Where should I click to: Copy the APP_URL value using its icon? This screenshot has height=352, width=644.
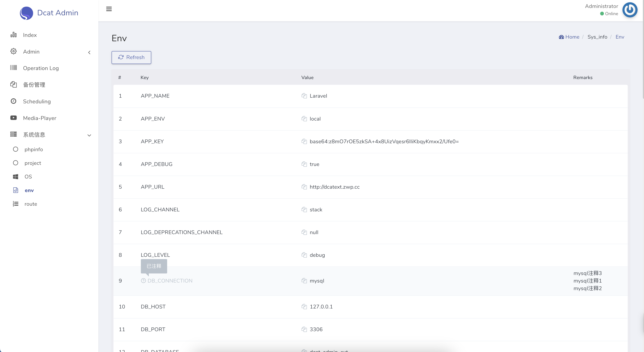304,187
